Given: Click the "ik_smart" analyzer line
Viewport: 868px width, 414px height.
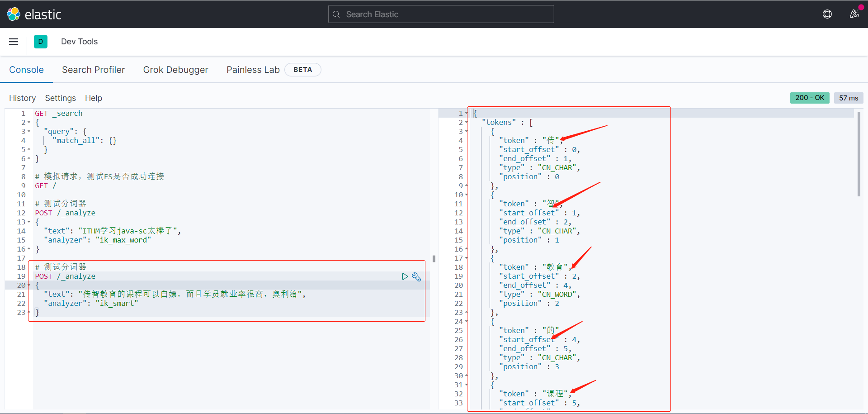Looking at the screenshot, I should [x=91, y=304].
